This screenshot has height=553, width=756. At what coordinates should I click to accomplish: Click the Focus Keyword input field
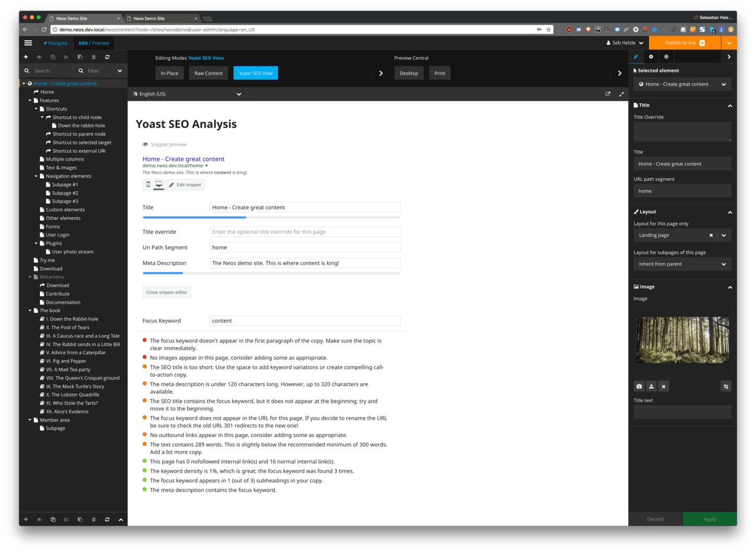pyautogui.click(x=305, y=321)
